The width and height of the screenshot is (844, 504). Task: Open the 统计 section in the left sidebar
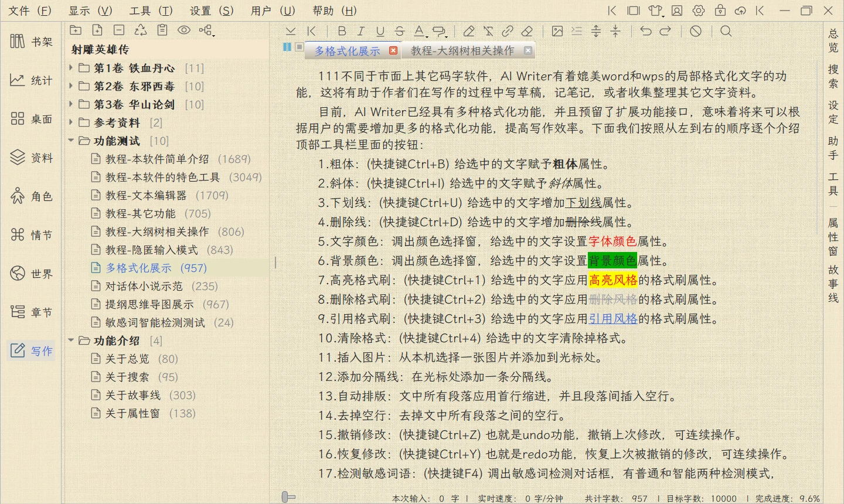(32, 80)
